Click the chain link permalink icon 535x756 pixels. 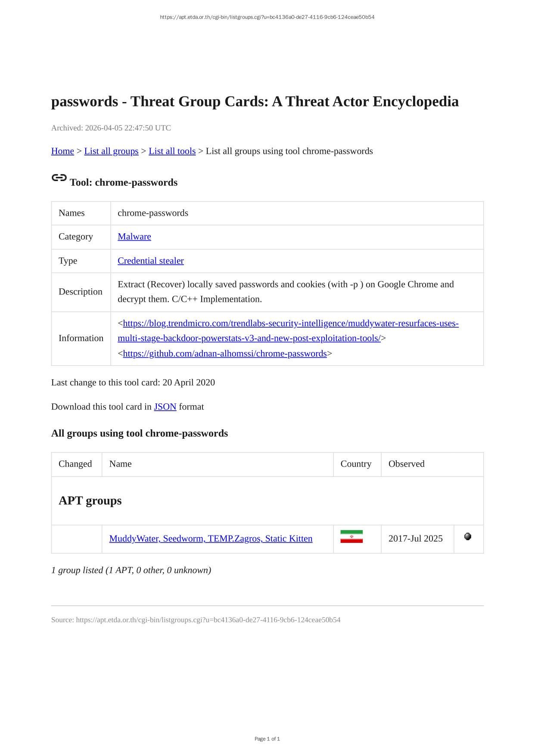(x=59, y=178)
